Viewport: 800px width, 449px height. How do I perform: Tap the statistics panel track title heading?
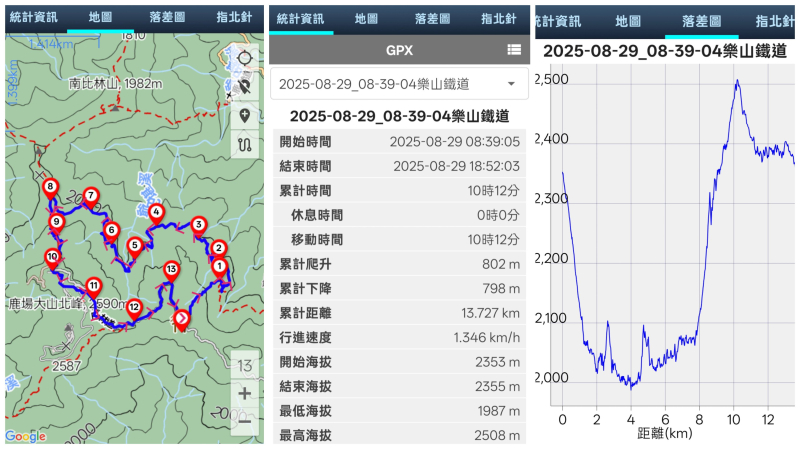pos(399,116)
